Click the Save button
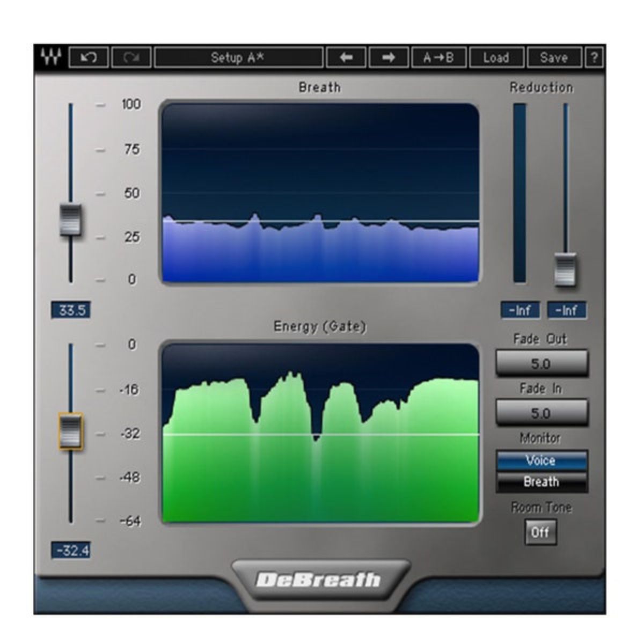The image size is (644, 644). 554,57
